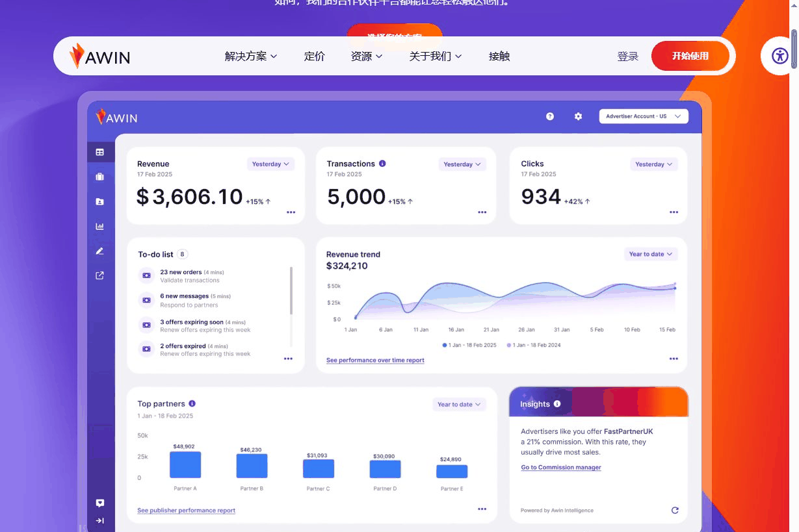Open the feedback chat icon in the sidebar
This screenshot has height=532, width=799.
coord(100,503)
